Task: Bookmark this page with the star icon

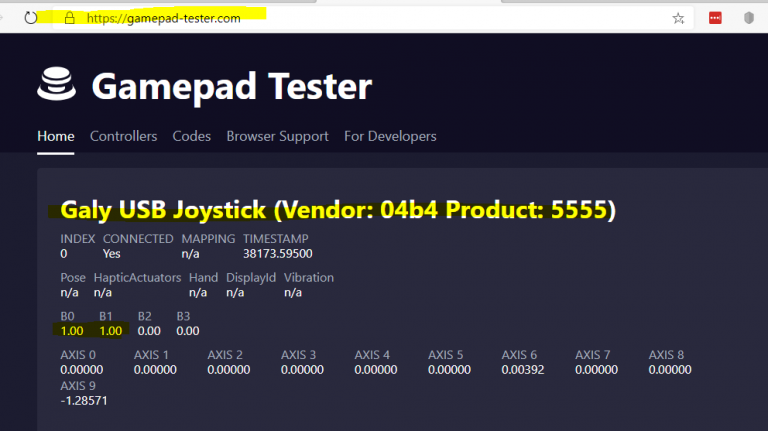Action: click(678, 19)
